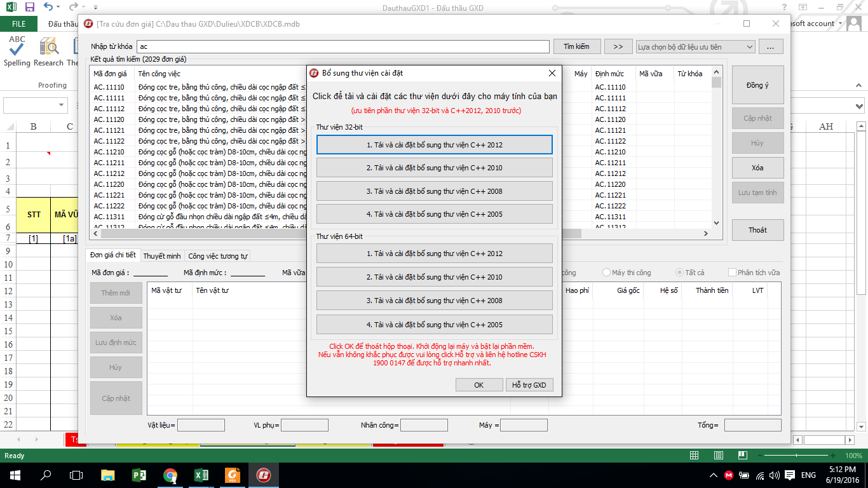The image size is (868, 488).
Task: Click the 'Nhập từ khóa' search field
Action: click(x=342, y=46)
